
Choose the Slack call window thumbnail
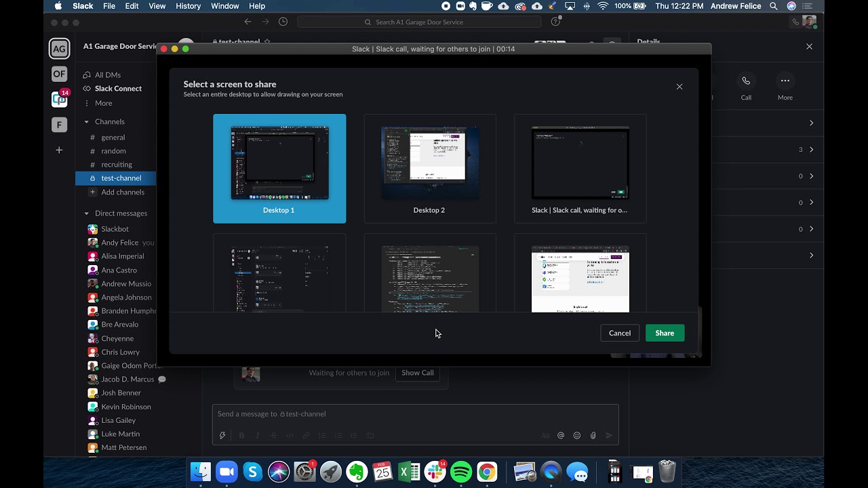tap(580, 169)
